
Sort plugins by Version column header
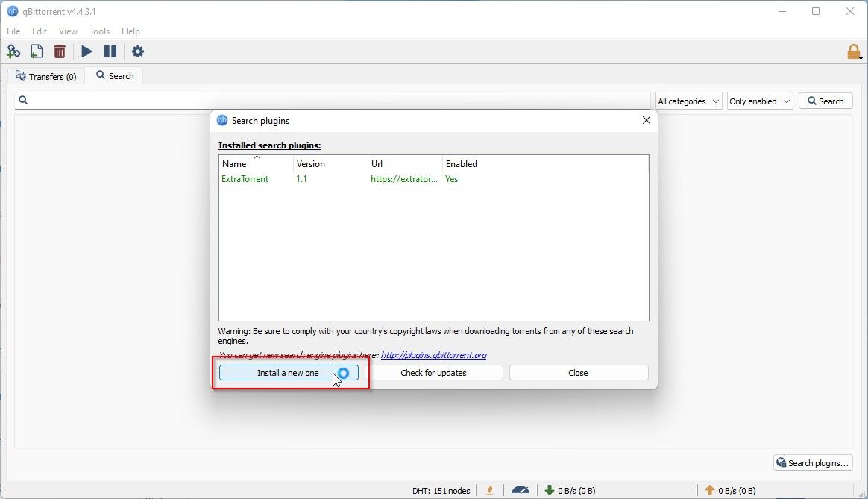coord(330,164)
